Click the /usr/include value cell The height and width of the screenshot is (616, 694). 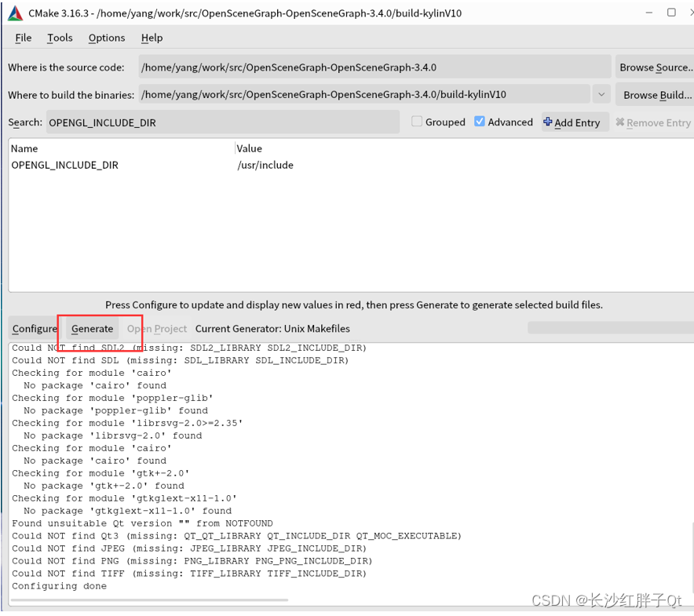tap(265, 165)
